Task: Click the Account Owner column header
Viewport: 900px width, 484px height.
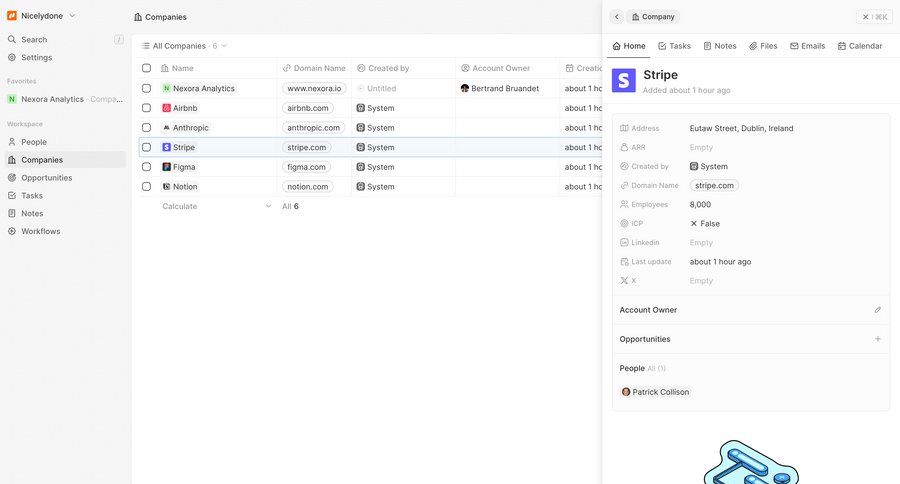Action: tap(495, 68)
